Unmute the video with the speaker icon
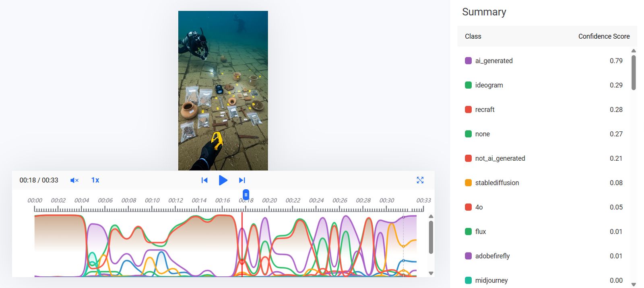 (74, 180)
